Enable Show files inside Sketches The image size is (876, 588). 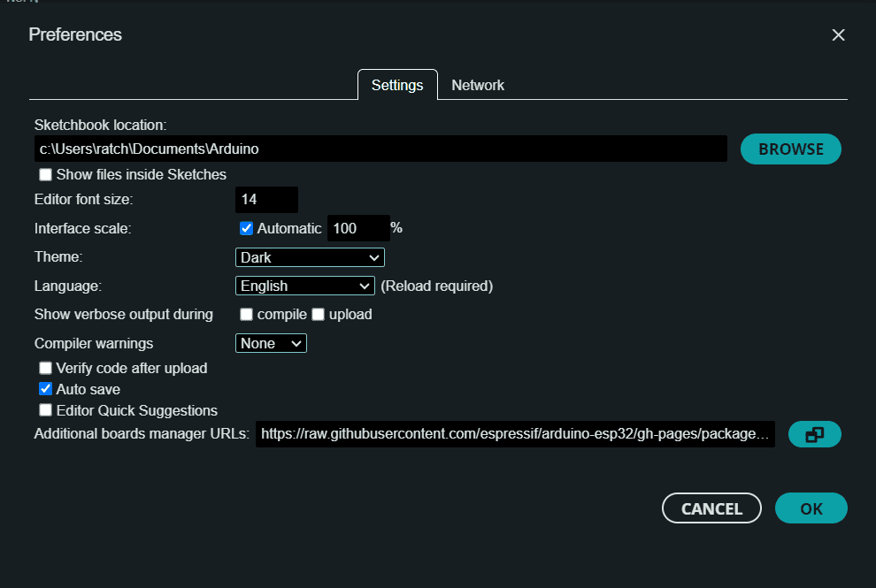(x=45, y=174)
